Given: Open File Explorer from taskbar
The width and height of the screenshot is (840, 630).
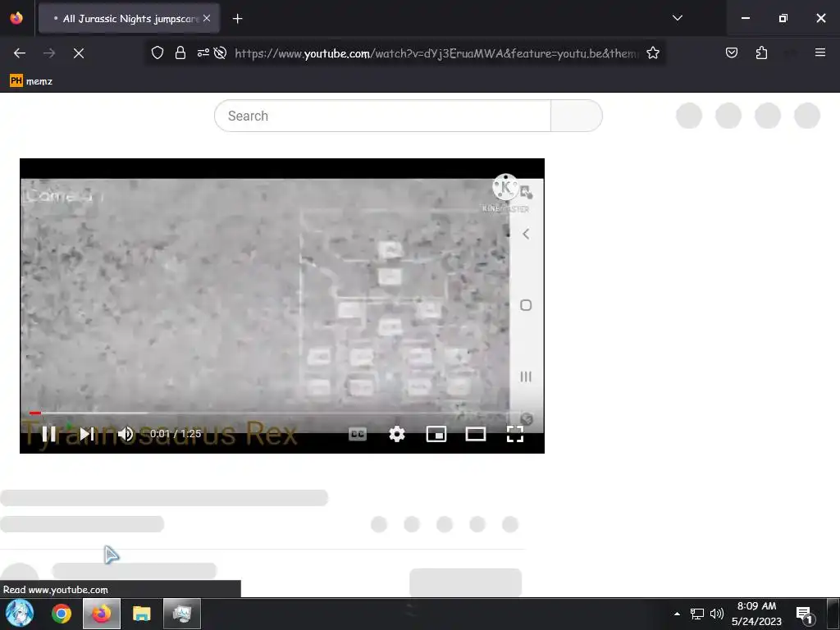Looking at the screenshot, I should (x=141, y=614).
